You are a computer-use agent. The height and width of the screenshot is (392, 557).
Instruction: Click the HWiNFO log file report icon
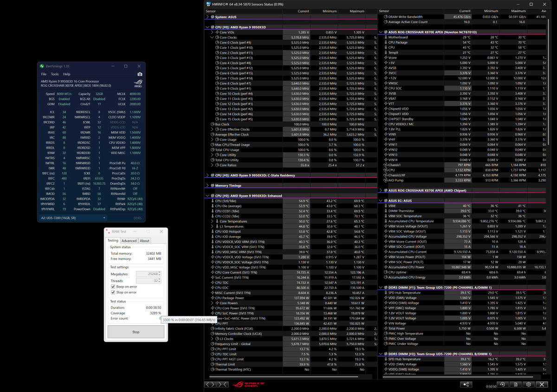(516, 385)
